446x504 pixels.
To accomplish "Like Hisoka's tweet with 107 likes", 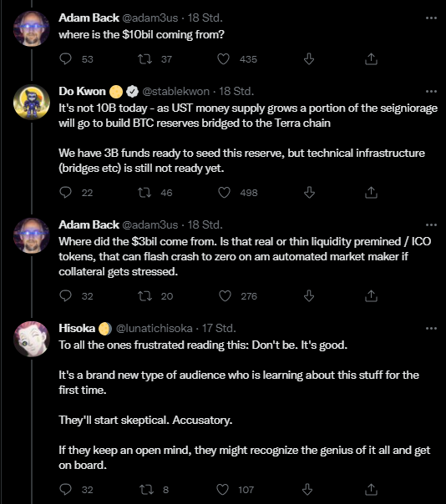I will tap(222, 490).
